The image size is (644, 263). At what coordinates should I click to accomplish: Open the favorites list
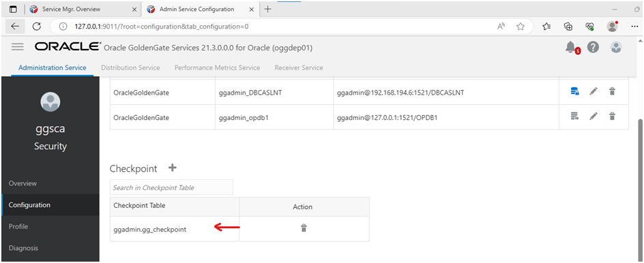[x=546, y=27]
